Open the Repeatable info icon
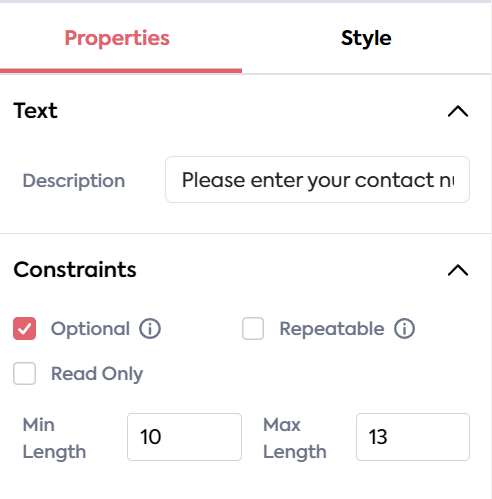The width and height of the screenshot is (492, 499). point(404,329)
